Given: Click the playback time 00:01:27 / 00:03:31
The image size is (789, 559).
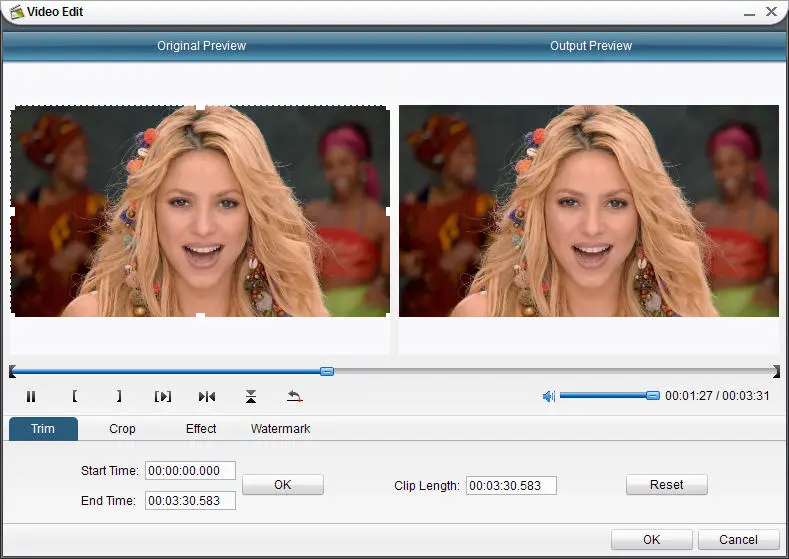Looking at the screenshot, I should 717,396.
